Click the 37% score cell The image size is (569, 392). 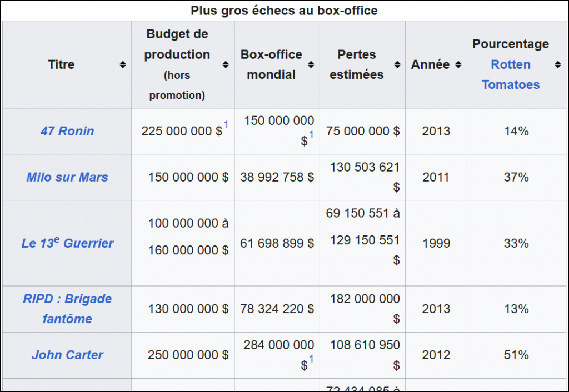(516, 177)
